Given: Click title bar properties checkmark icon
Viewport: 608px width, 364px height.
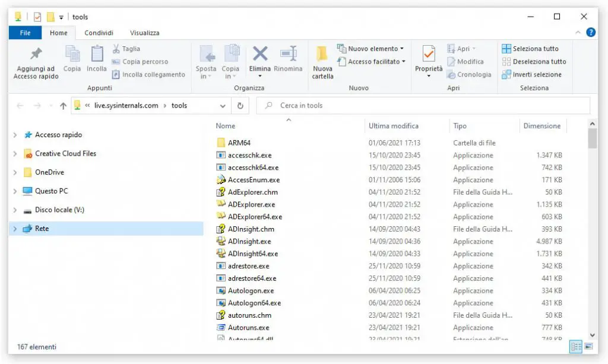Looking at the screenshot, I should 37,17.
